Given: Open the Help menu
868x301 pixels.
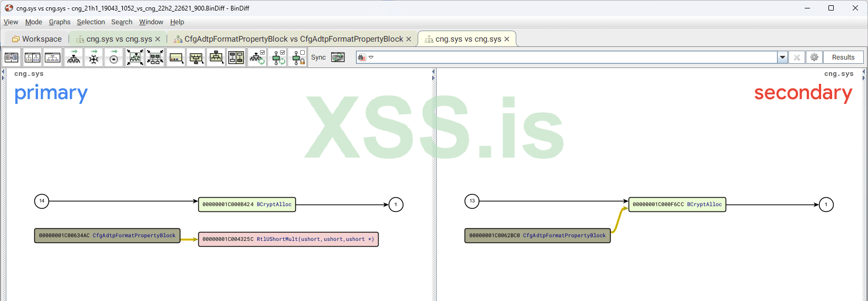Looking at the screenshot, I should (x=177, y=22).
